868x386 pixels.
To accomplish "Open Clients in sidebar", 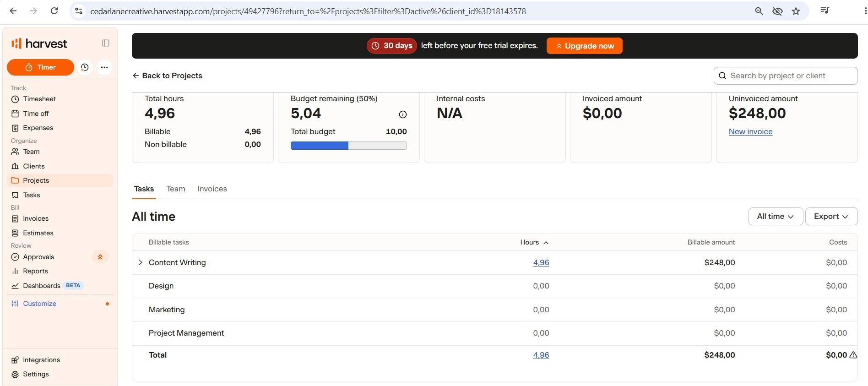I will 60,166.
